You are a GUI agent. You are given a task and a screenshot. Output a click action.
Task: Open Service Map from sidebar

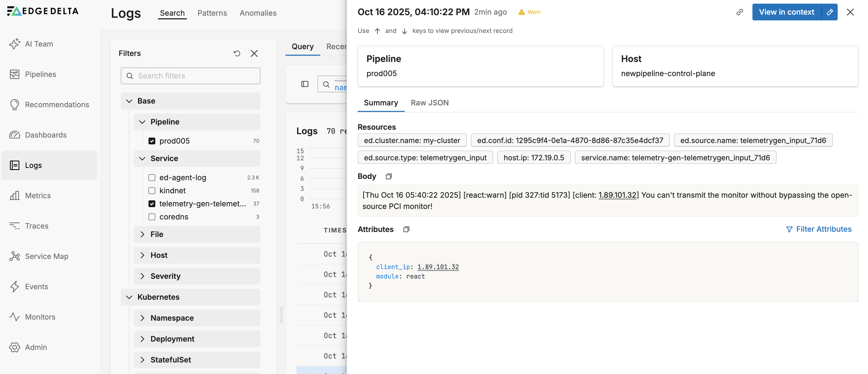47,256
